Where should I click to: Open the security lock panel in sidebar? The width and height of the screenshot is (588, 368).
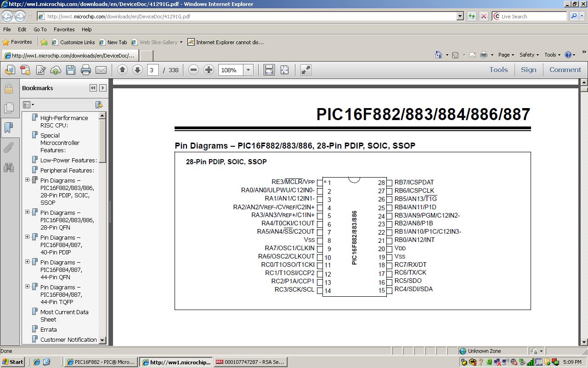(x=9, y=88)
